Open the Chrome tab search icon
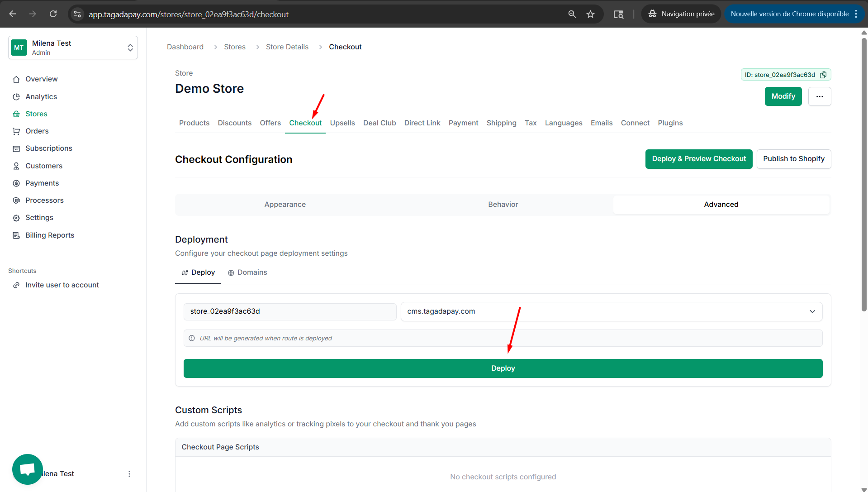 (x=618, y=14)
